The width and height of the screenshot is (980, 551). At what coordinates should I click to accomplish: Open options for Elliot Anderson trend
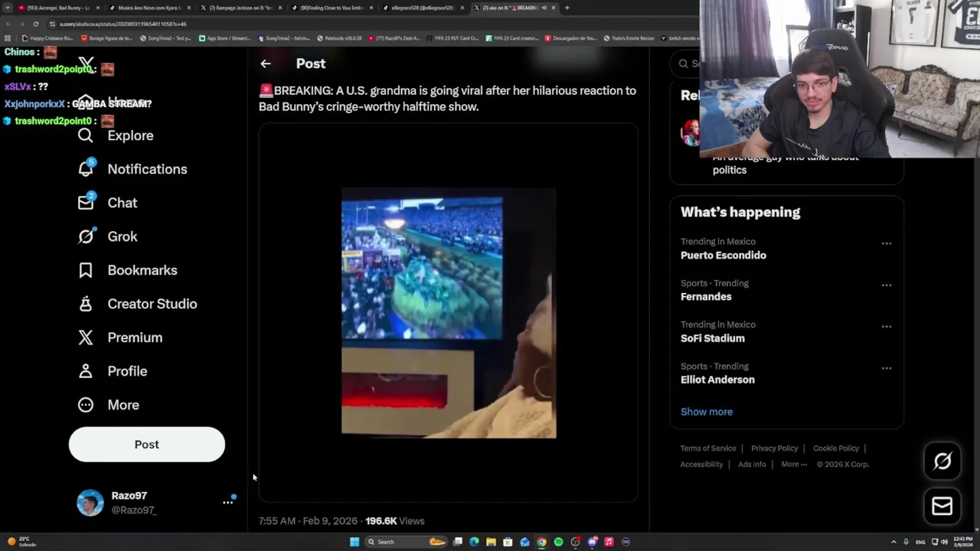886,368
